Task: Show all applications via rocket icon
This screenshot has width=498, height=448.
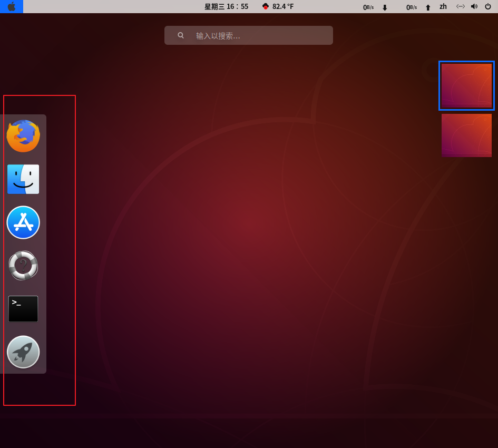Action: pyautogui.click(x=23, y=352)
